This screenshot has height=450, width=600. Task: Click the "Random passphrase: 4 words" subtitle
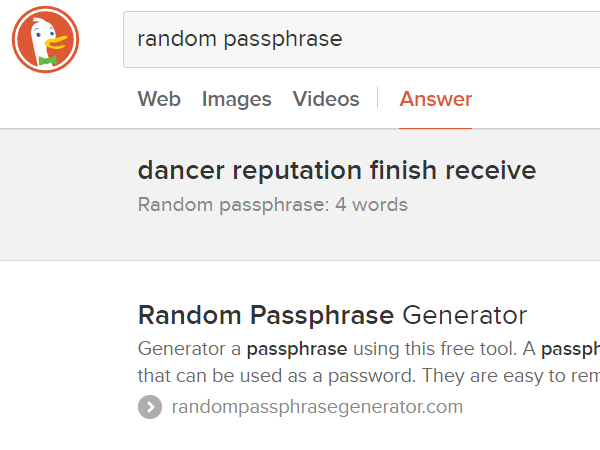point(273,205)
